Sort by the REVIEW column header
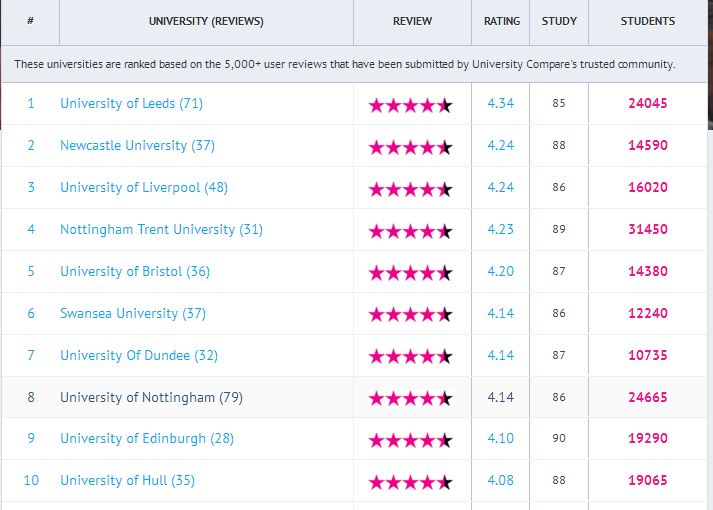The width and height of the screenshot is (713, 510). pyautogui.click(x=412, y=21)
